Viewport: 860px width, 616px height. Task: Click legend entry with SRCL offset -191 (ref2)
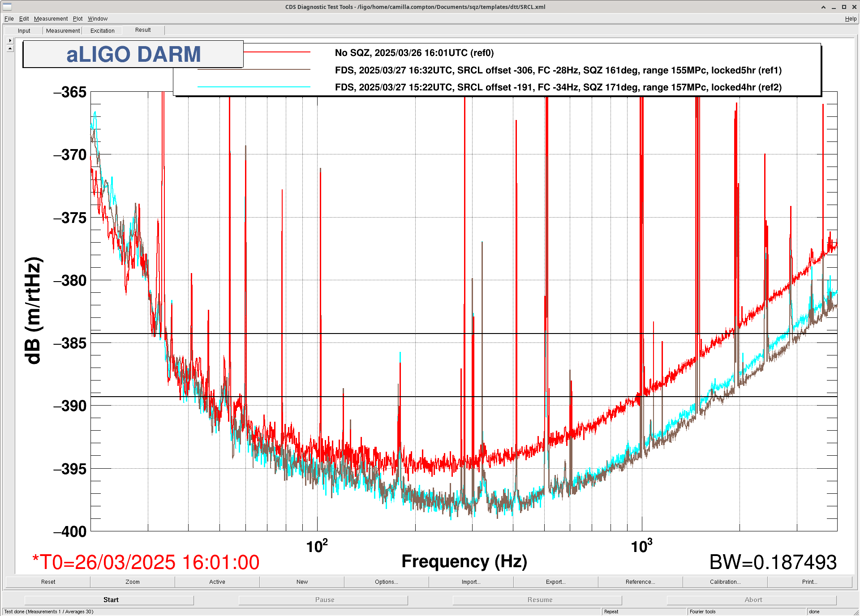558,87
